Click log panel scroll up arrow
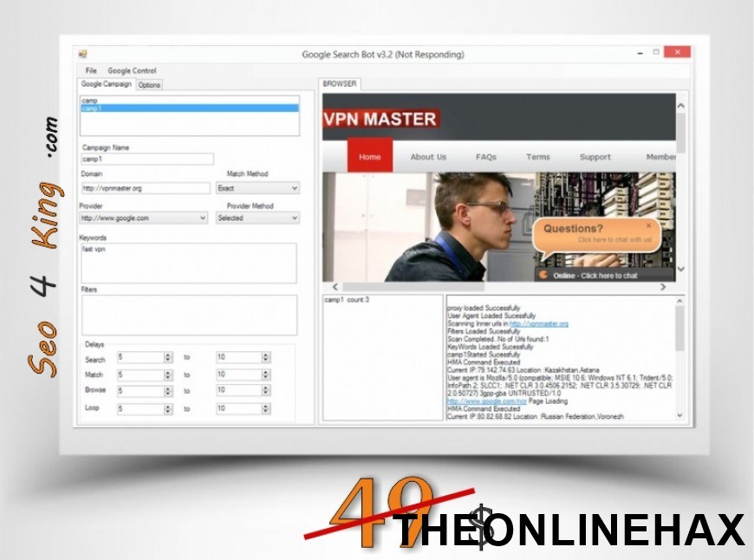The width and height of the screenshot is (754, 560). 679,301
